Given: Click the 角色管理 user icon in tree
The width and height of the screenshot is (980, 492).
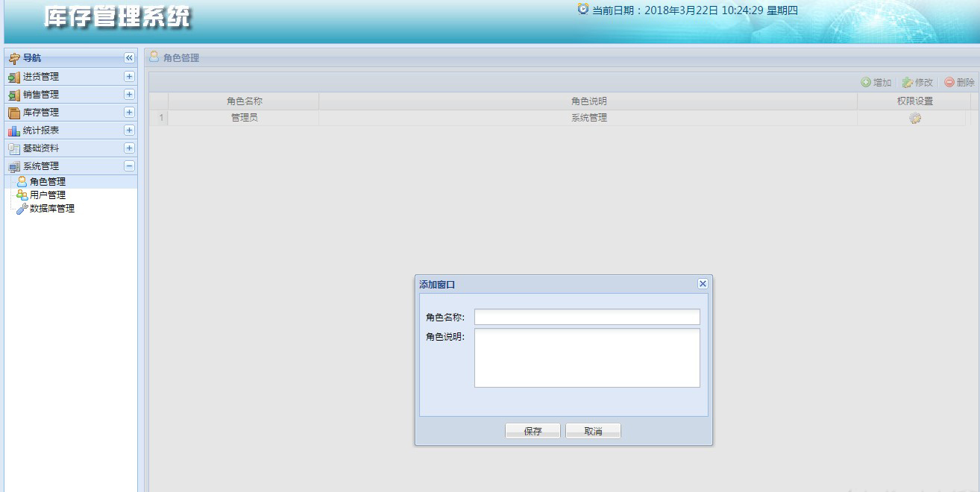Looking at the screenshot, I should click(22, 181).
